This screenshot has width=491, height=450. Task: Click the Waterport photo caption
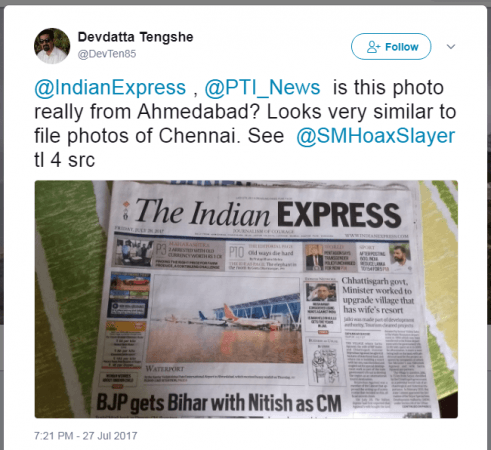click(x=165, y=369)
